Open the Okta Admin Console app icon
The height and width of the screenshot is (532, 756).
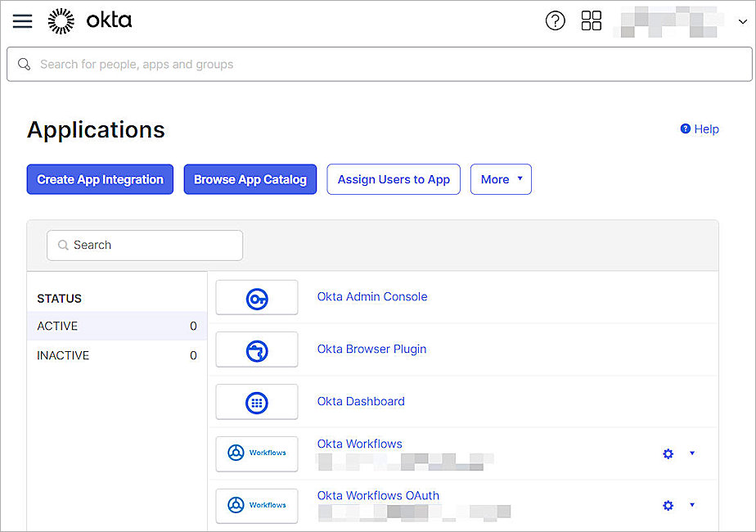[256, 297]
